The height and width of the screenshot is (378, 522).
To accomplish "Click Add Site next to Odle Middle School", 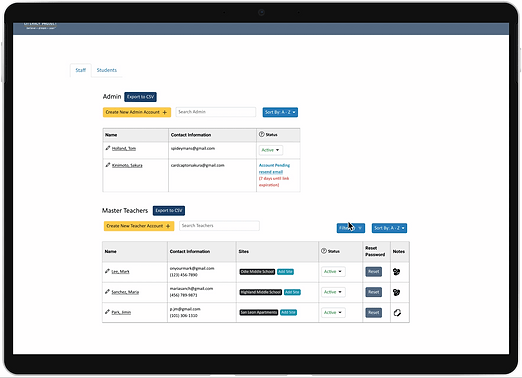I will 285,272.
